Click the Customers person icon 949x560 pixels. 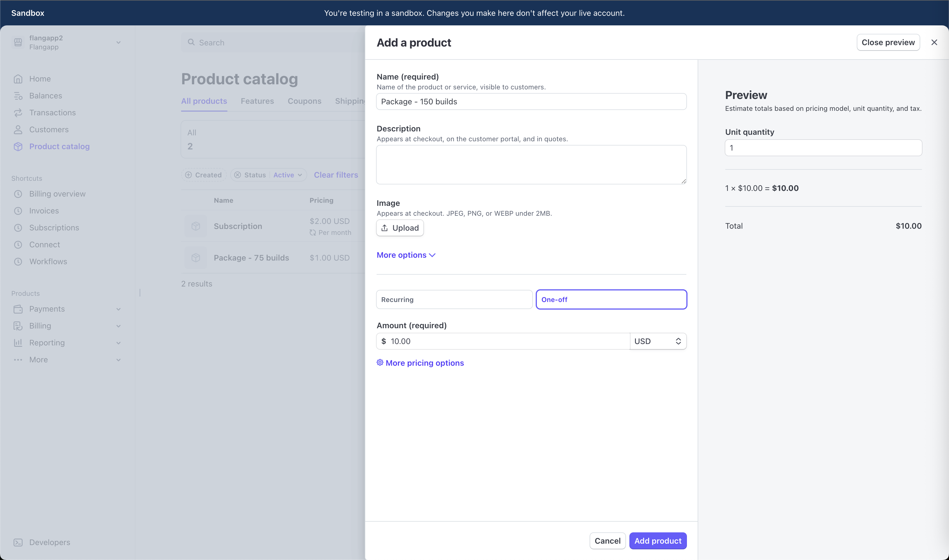point(18,130)
